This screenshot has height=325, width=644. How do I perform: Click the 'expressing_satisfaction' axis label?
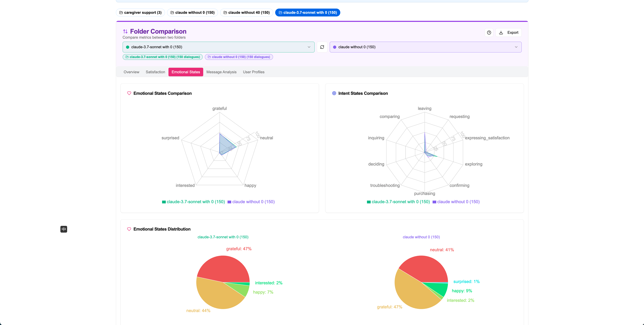tap(487, 138)
